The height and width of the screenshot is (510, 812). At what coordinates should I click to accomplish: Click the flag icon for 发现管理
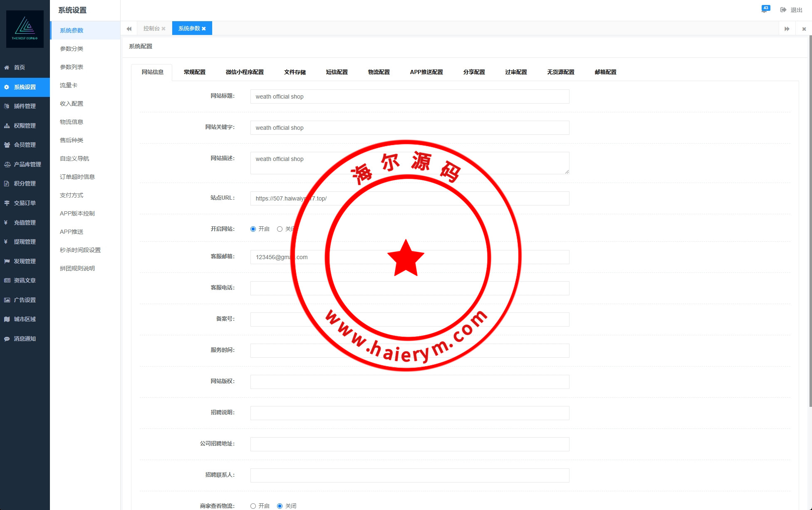coord(7,261)
